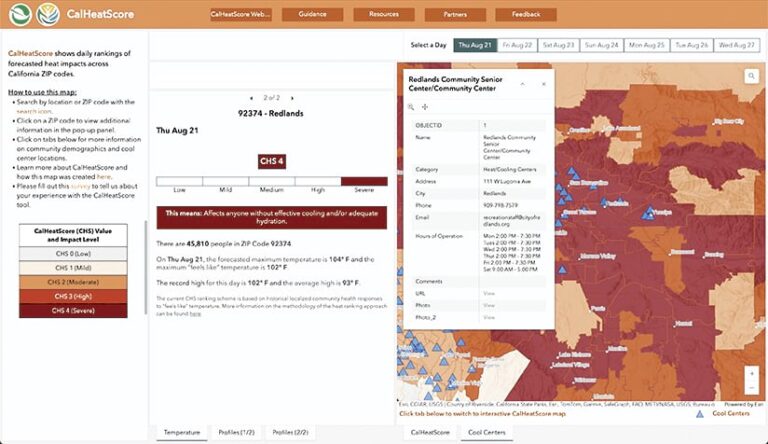Switch to the Profiles(1/2) tab
Screen dimensions: 768x444
[x=237, y=432]
